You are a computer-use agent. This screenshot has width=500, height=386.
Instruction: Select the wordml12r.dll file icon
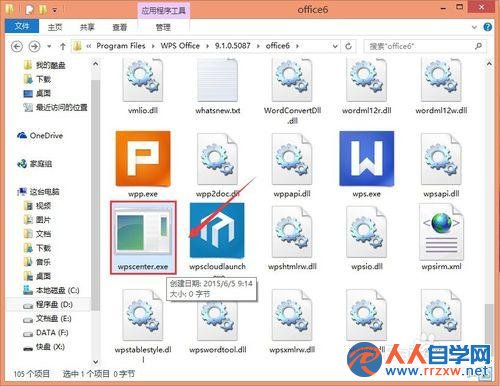366,80
